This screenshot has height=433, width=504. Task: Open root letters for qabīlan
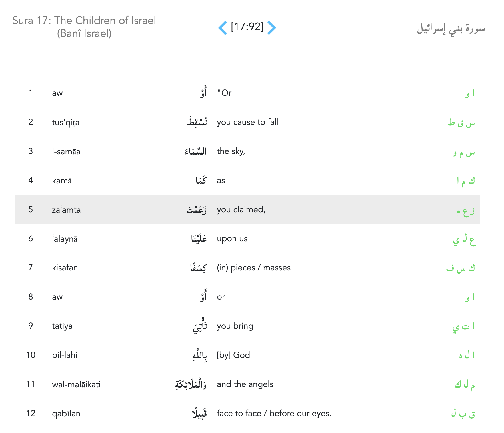point(463,414)
